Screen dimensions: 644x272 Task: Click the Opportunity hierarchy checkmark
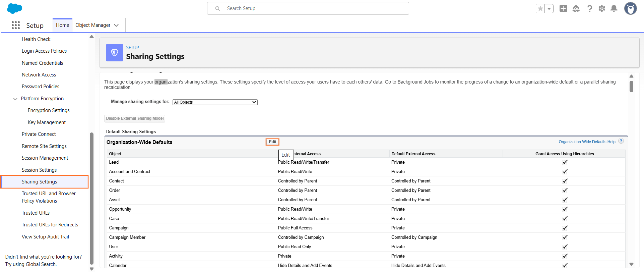[565, 209]
